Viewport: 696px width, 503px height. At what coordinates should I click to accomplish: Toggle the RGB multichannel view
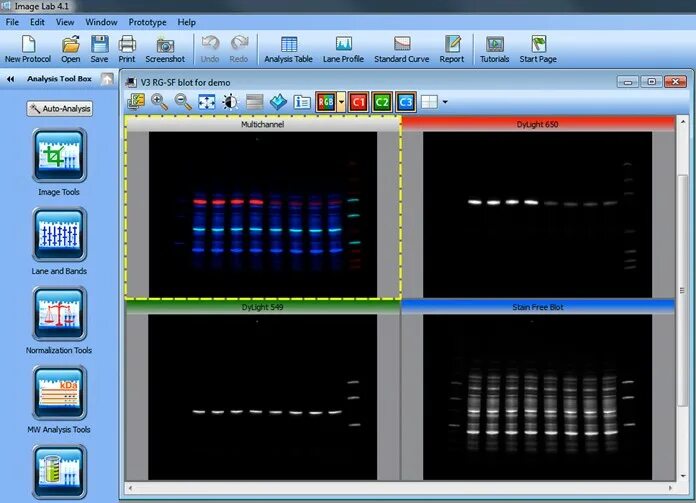tap(326, 102)
